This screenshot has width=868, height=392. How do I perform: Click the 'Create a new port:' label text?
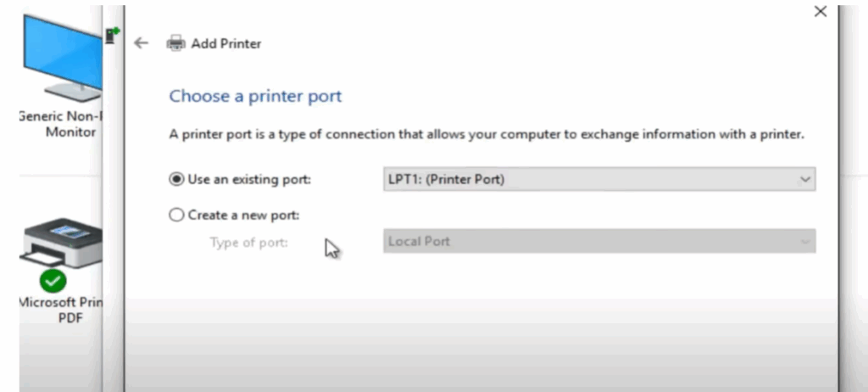[x=243, y=216]
